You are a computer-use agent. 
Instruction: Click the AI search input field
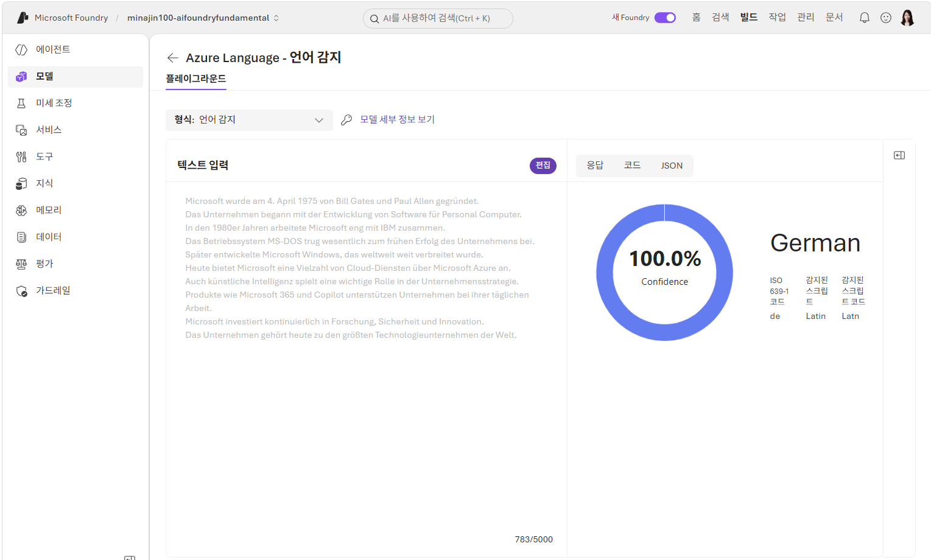[x=438, y=18]
